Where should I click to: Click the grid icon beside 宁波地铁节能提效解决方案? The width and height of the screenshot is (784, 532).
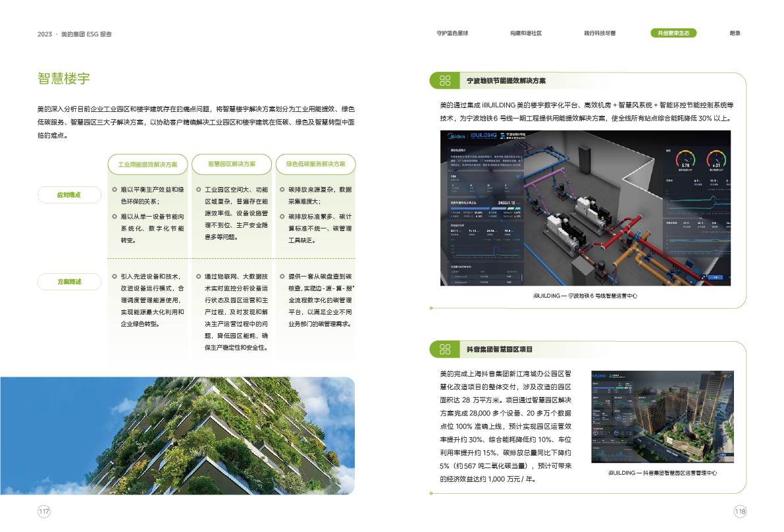click(x=445, y=81)
